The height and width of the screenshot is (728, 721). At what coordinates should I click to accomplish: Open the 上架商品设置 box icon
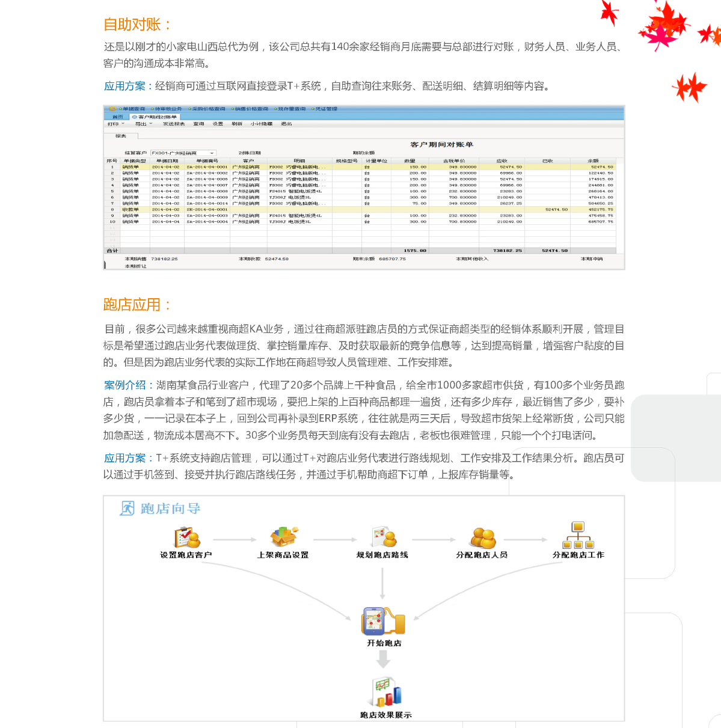pos(283,536)
